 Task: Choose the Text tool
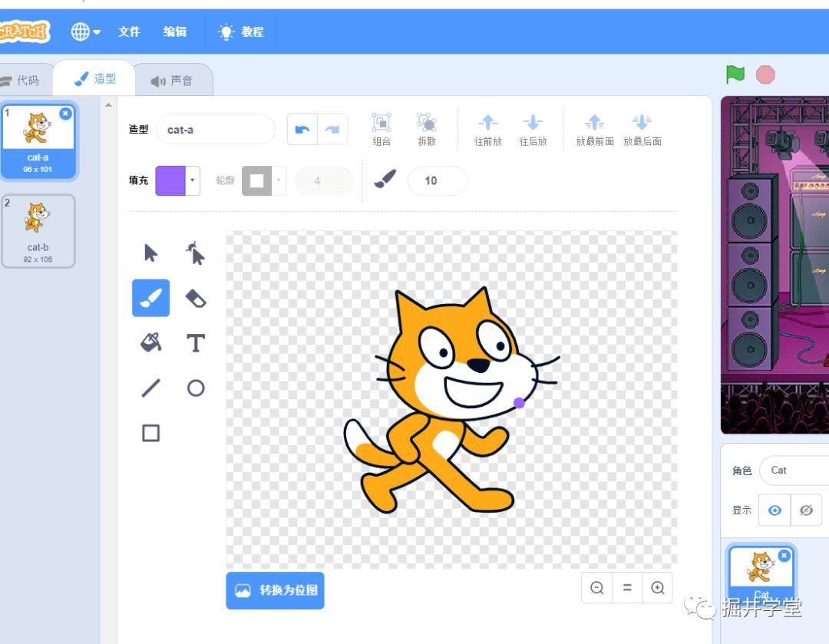(x=196, y=342)
